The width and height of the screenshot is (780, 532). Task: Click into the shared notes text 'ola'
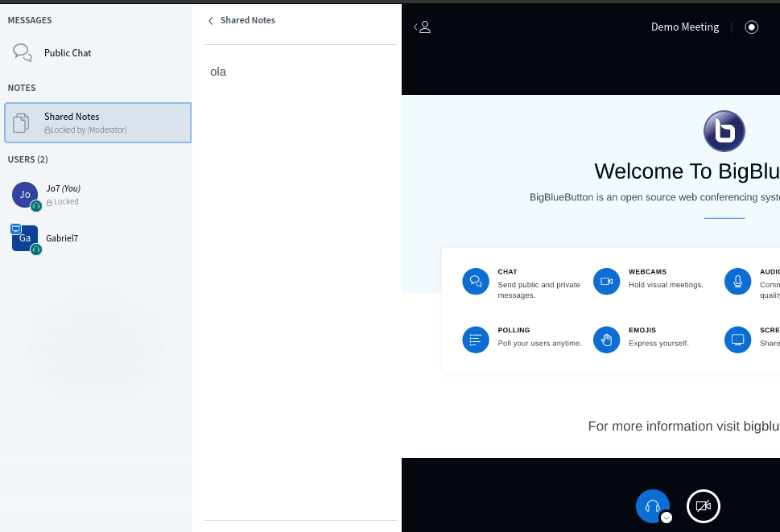218,72
